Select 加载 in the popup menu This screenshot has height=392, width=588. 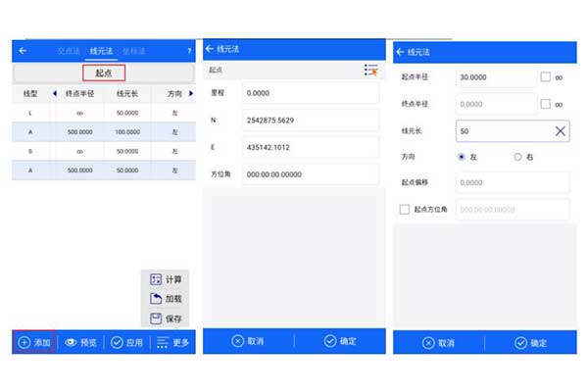(165, 299)
